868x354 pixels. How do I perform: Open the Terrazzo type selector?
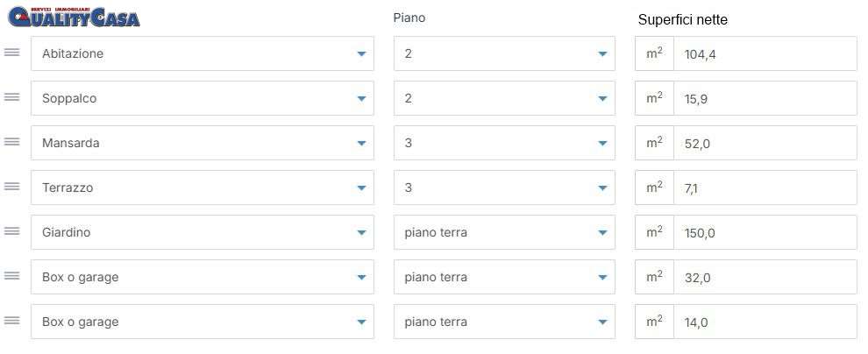(x=202, y=188)
